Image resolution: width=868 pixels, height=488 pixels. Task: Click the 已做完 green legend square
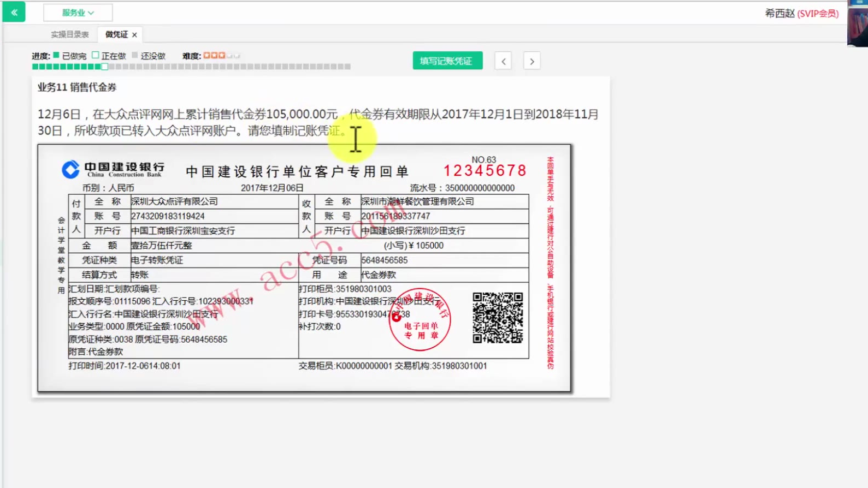click(x=56, y=55)
